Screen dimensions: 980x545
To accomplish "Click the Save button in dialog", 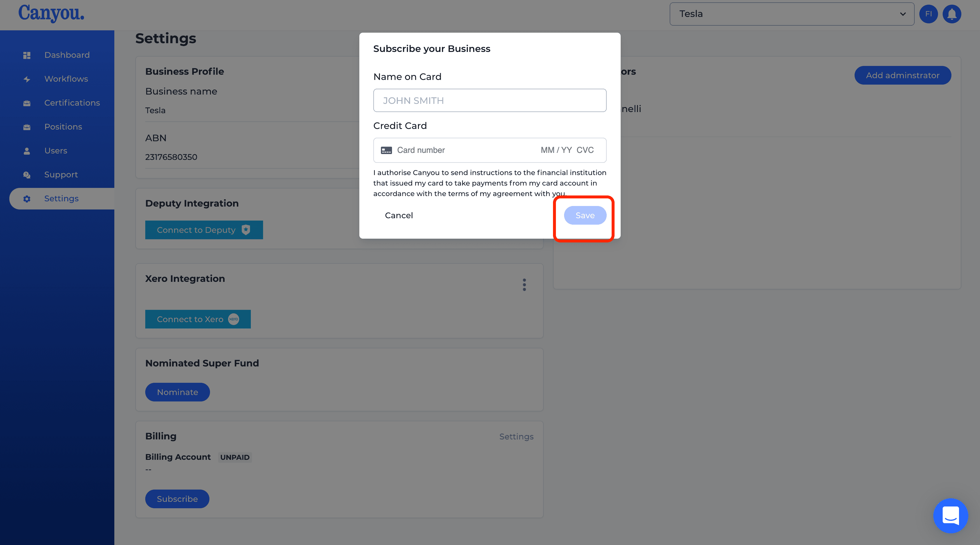I will click(585, 215).
